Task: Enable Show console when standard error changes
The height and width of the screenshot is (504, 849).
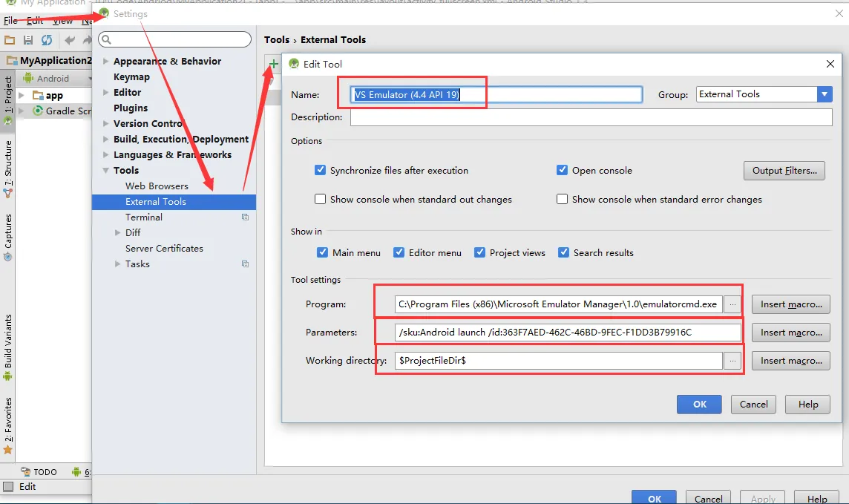Action: (562, 199)
